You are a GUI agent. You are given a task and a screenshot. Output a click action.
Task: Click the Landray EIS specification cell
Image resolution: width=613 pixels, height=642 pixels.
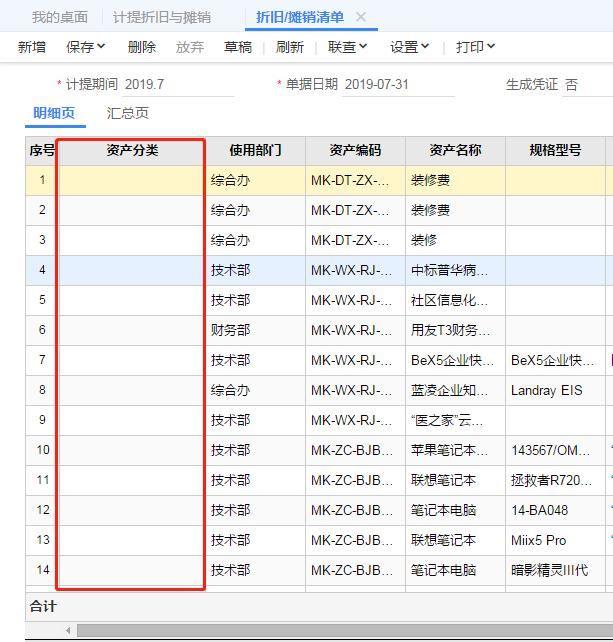[546, 390]
